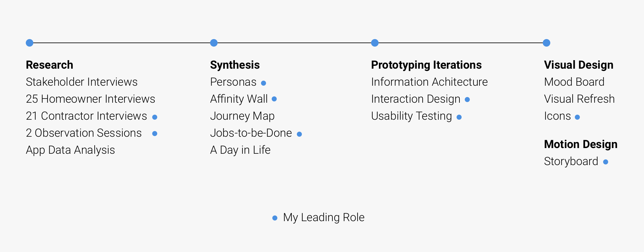Click the blue dot beside Affinity Wall
Image resolution: width=644 pixels, height=252 pixels.
click(x=274, y=99)
